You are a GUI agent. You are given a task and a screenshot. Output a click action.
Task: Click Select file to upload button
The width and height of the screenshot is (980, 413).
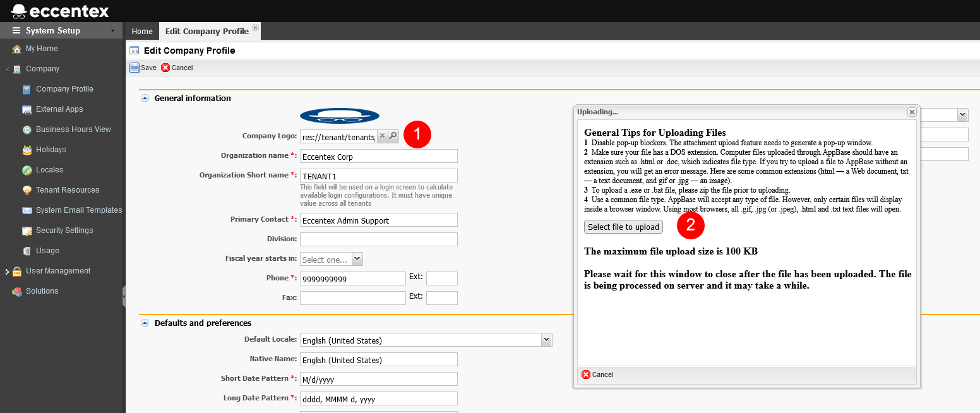tap(623, 227)
